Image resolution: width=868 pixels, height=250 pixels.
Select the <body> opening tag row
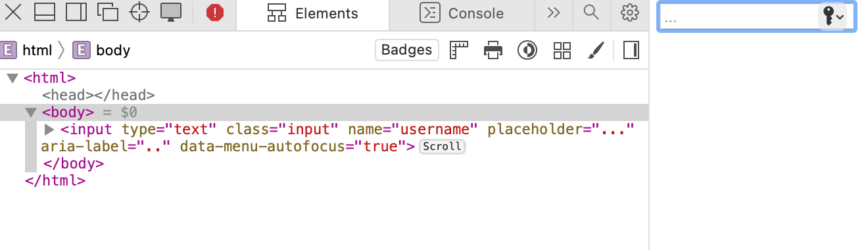coord(324,113)
